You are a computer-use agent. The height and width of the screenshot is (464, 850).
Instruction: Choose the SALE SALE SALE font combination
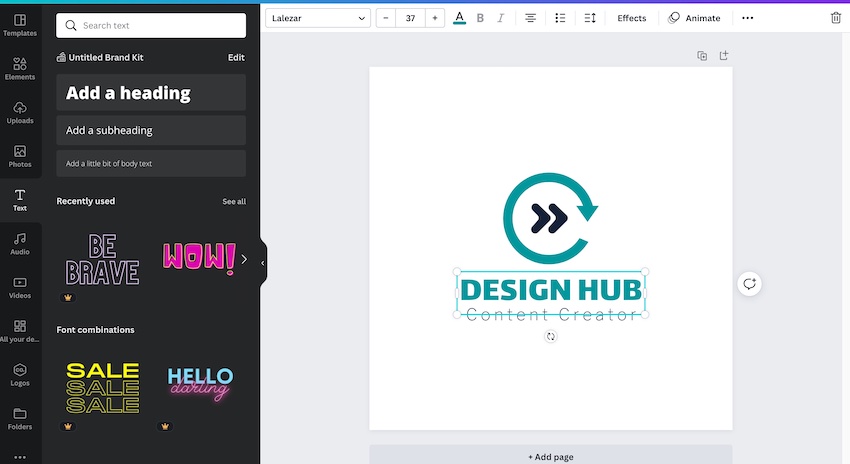102,387
